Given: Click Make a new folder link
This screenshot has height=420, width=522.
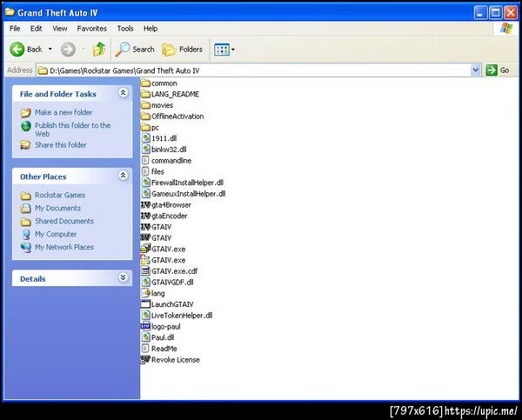Looking at the screenshot, I should pos(64,112).
